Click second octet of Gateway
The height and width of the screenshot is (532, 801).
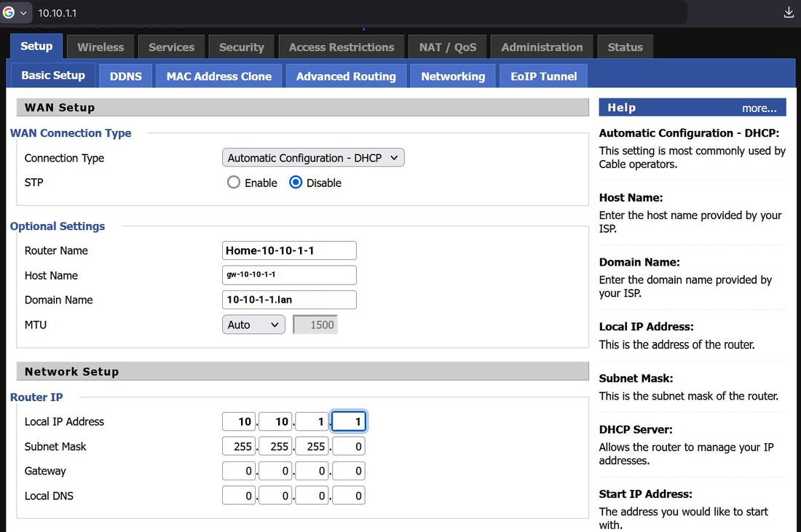[275, 471]
